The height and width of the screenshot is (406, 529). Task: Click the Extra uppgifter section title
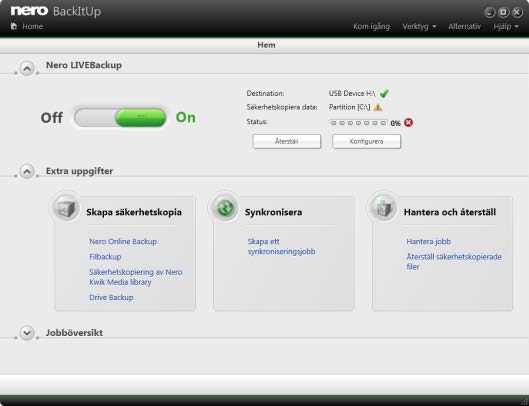79,171
